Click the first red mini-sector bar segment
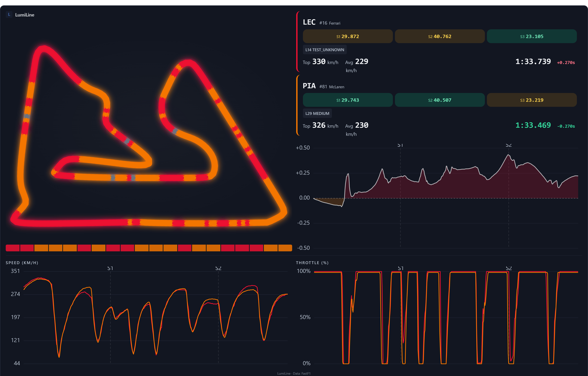 [x=13, y=248]
